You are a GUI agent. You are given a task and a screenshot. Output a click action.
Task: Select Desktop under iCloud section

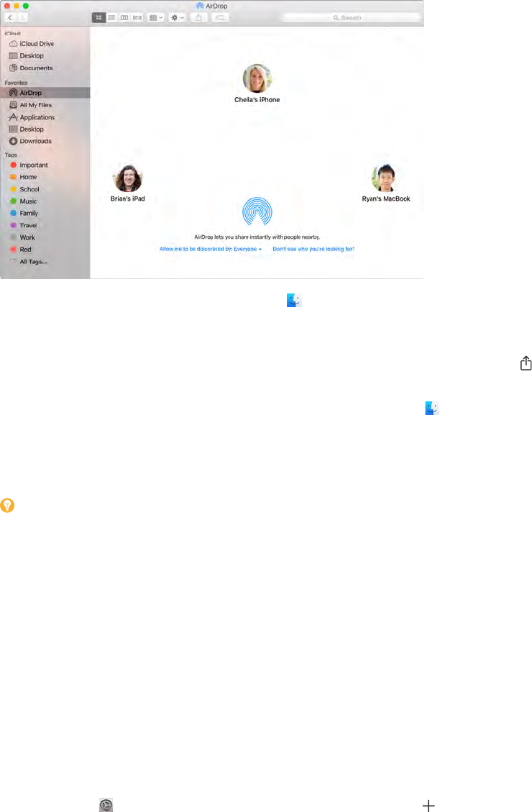pyautogui.click(x=27, y=56)
